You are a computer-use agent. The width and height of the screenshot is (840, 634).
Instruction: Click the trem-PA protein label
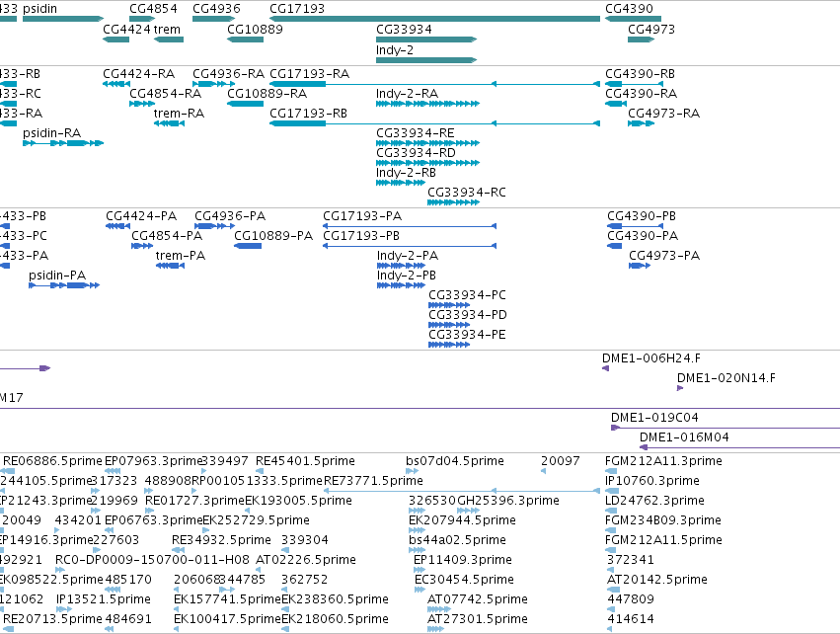point(181,256)
